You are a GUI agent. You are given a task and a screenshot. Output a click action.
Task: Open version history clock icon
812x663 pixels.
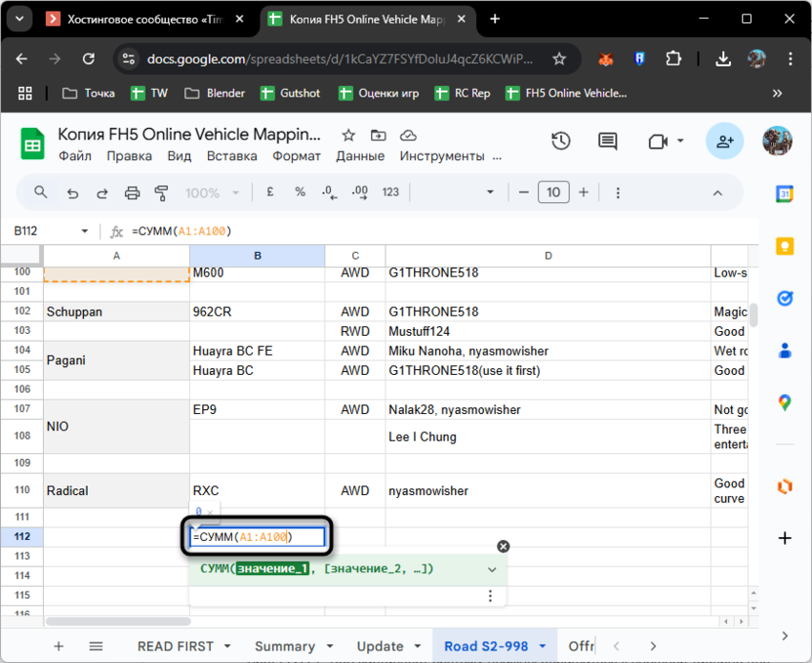tap(560, 142)
